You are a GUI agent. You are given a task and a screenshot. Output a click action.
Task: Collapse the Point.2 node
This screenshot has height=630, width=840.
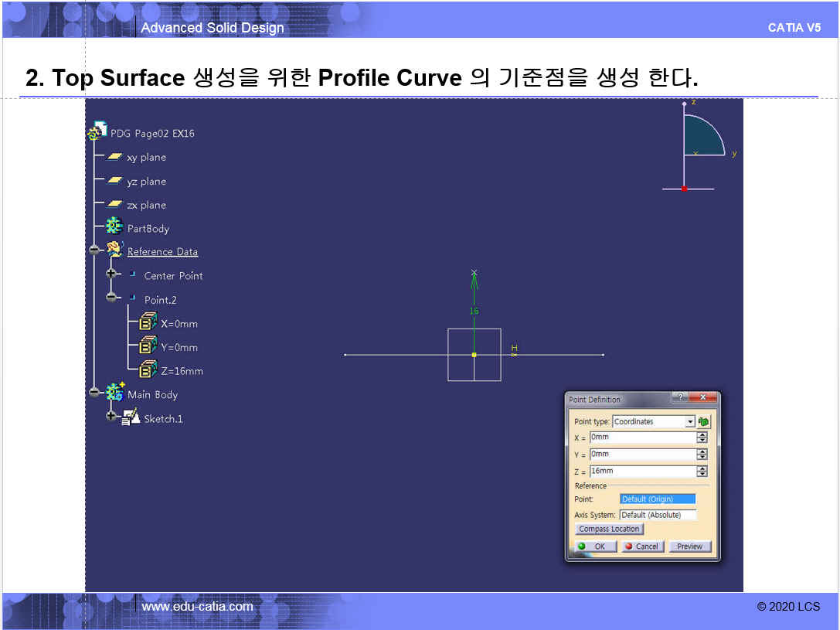point(111,297)
